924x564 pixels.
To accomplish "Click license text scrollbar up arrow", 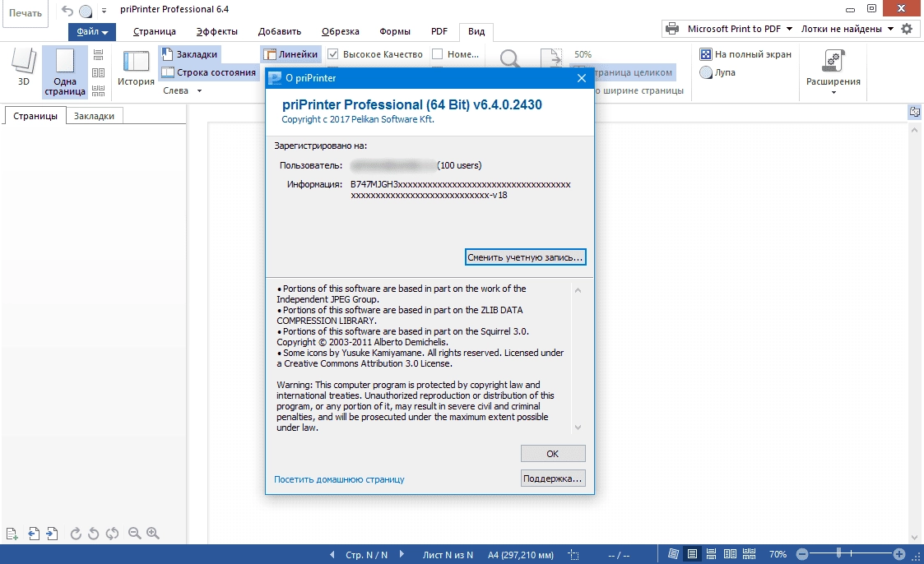I will click(578, 290).
